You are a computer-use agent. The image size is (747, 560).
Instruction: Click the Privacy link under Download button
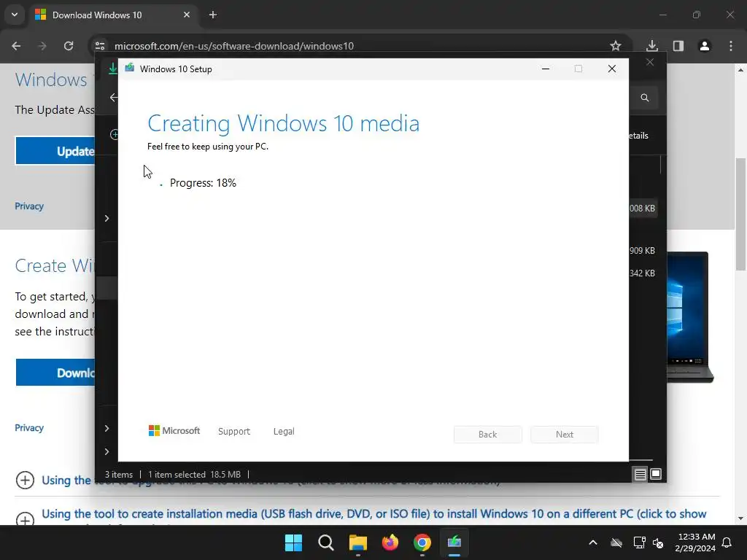tap(29, 427)
